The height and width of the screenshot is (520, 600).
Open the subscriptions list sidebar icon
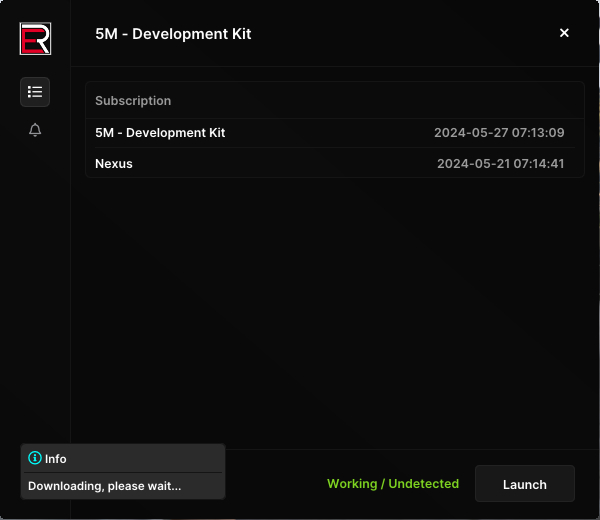click(35, 92)
